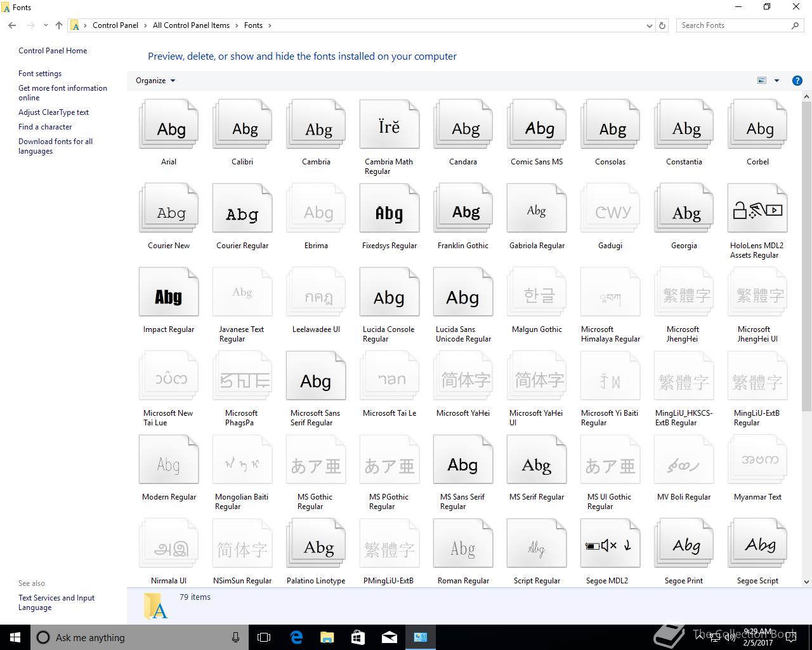Select the Microsoft YaHei UI font icon
Image resolution: width=812 pixels, height=650 pixels.
pyautogui.click(x=537, y=376)
